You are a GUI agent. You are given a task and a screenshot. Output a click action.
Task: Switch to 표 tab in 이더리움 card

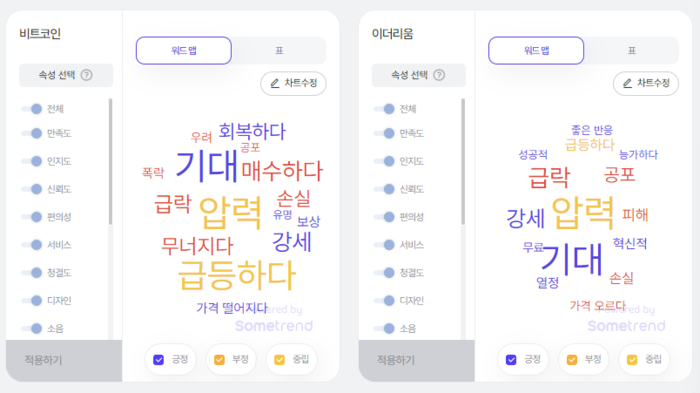click(632, 50)
